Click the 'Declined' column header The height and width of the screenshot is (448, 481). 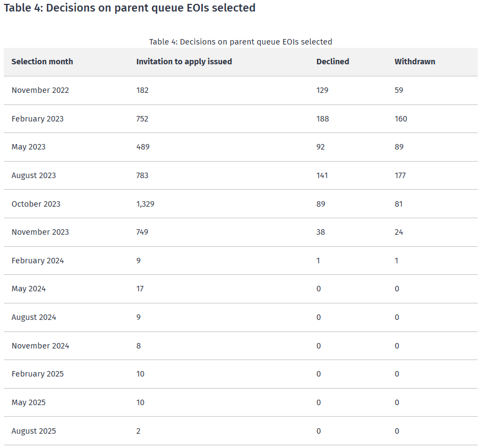coord(333,62)
